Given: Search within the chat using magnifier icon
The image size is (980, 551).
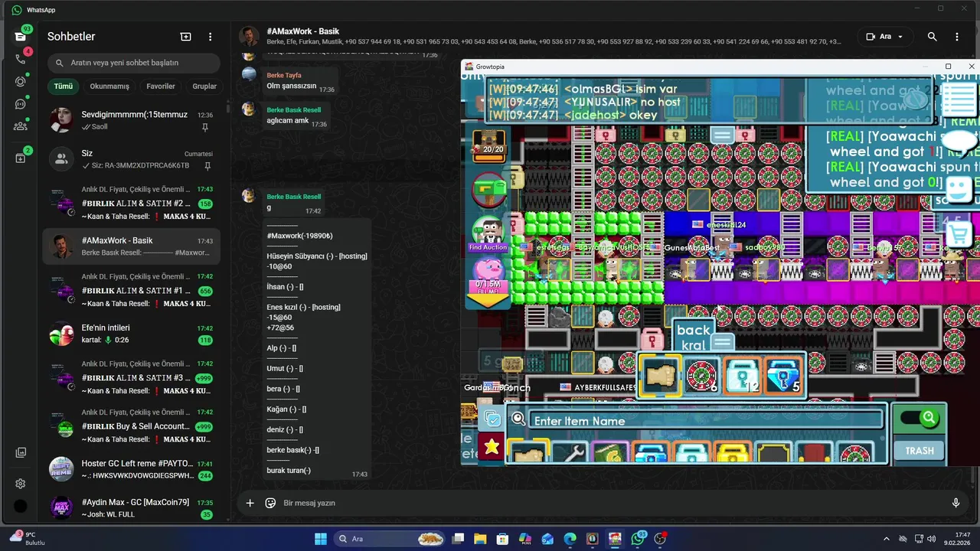Looking at the screenshot, I should (x=932, y=37).
